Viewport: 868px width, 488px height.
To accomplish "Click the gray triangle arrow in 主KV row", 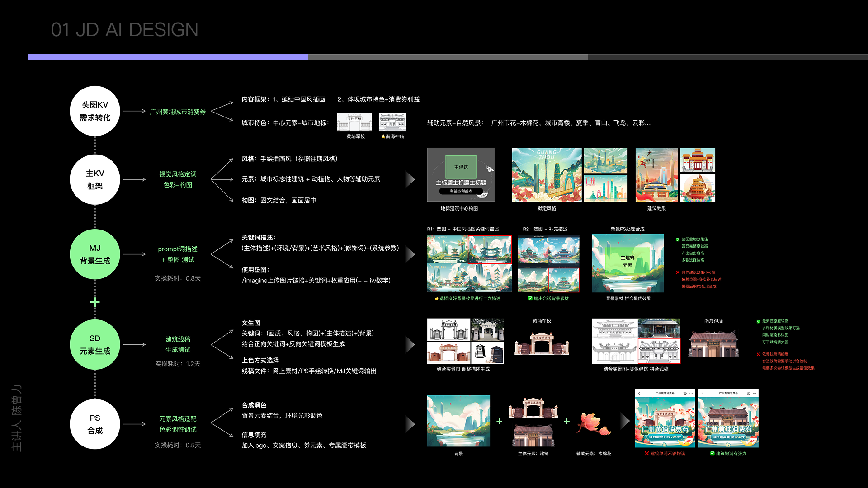I will (410, 180).
